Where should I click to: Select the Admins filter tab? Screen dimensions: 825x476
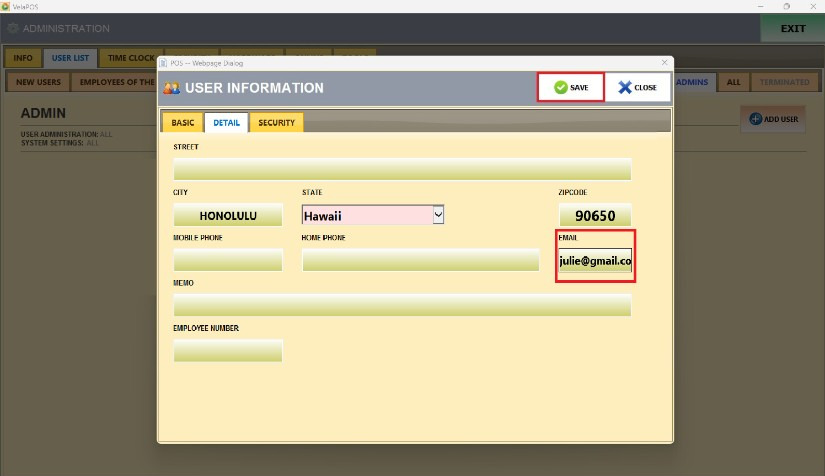click(693, 82)
